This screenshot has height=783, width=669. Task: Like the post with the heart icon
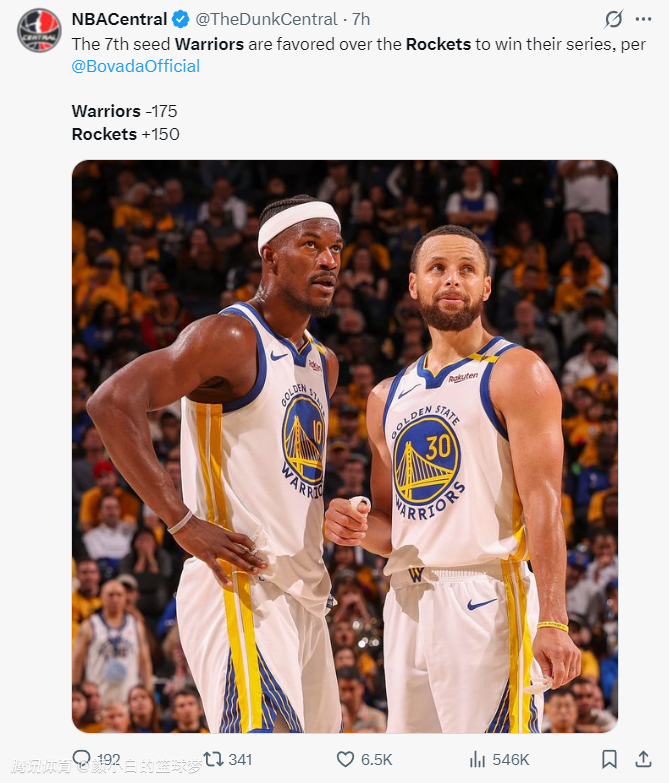[345, 760]
